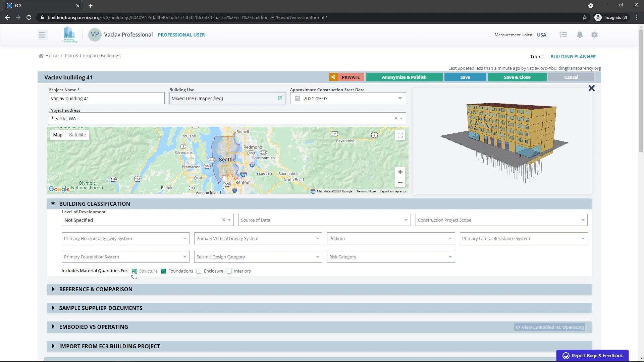This screenshot has width=644, height=362.
Task: Open the settings gear icon
Action: point(594,35)
